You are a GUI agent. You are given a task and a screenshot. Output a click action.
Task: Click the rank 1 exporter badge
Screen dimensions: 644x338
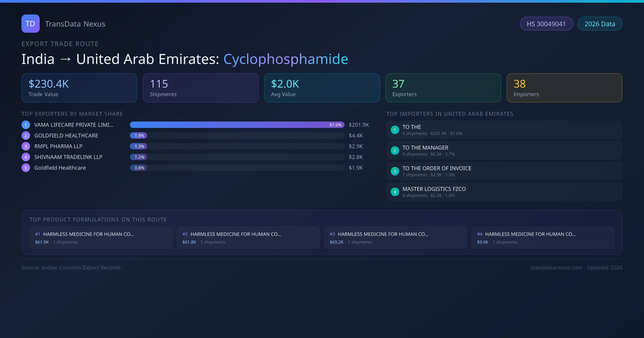tap(26, 125)
